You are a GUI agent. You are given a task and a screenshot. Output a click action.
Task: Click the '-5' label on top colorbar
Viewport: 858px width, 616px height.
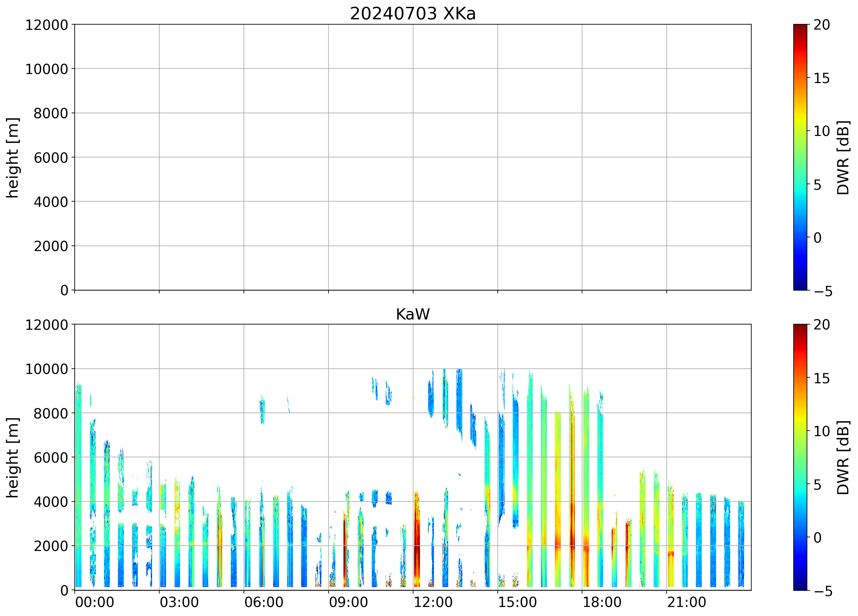(x=823, y=291)
